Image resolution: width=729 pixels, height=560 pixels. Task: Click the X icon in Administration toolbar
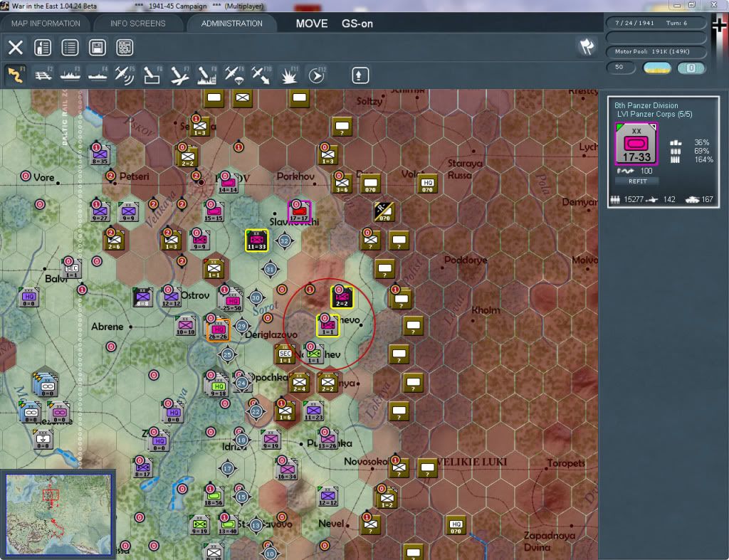16,48
